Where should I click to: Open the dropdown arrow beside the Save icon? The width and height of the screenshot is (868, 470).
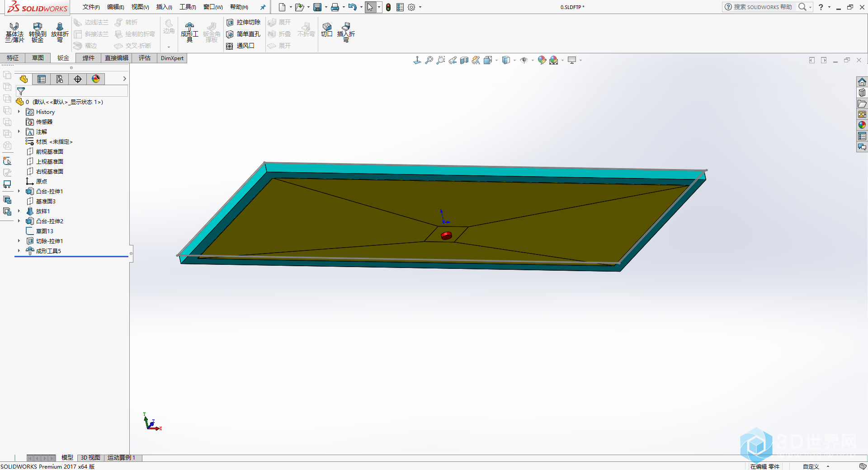(326, 7)
